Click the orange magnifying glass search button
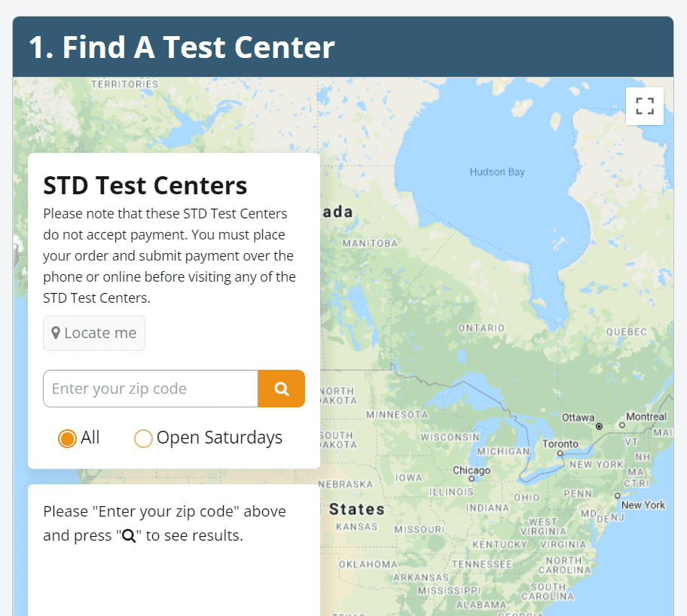 (x=281, y=389)
